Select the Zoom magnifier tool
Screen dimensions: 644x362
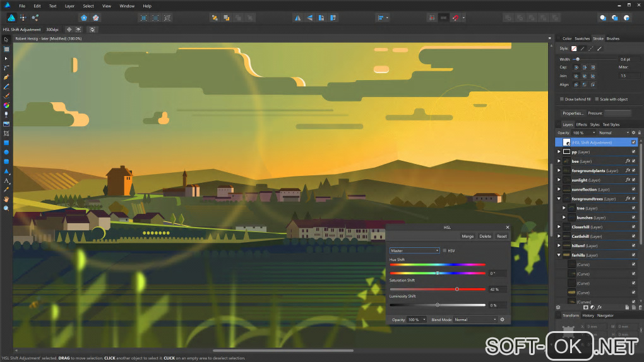pyautogui.click(x=6, y=209)
